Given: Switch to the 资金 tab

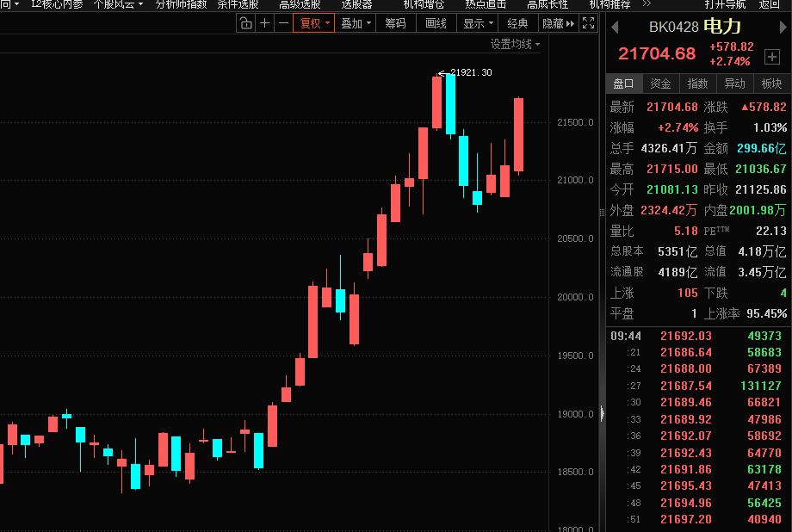Looking at the screenshot, I should coord(660,84).
